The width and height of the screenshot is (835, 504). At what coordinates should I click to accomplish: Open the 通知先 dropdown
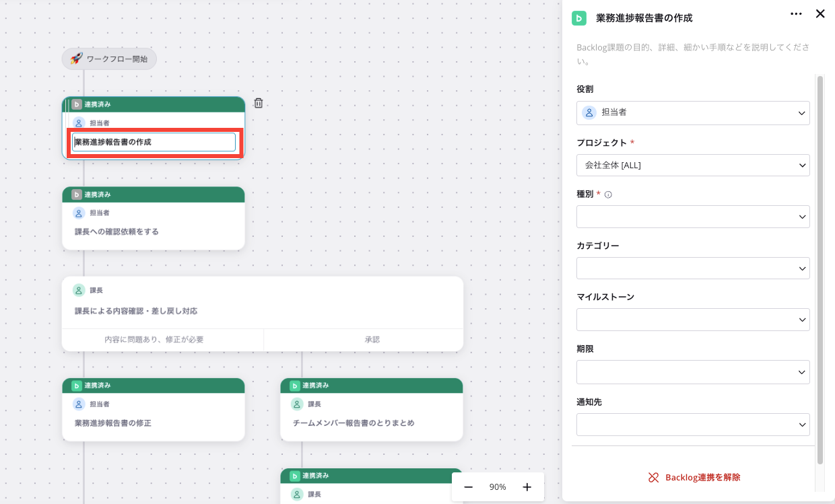[693, 425]
